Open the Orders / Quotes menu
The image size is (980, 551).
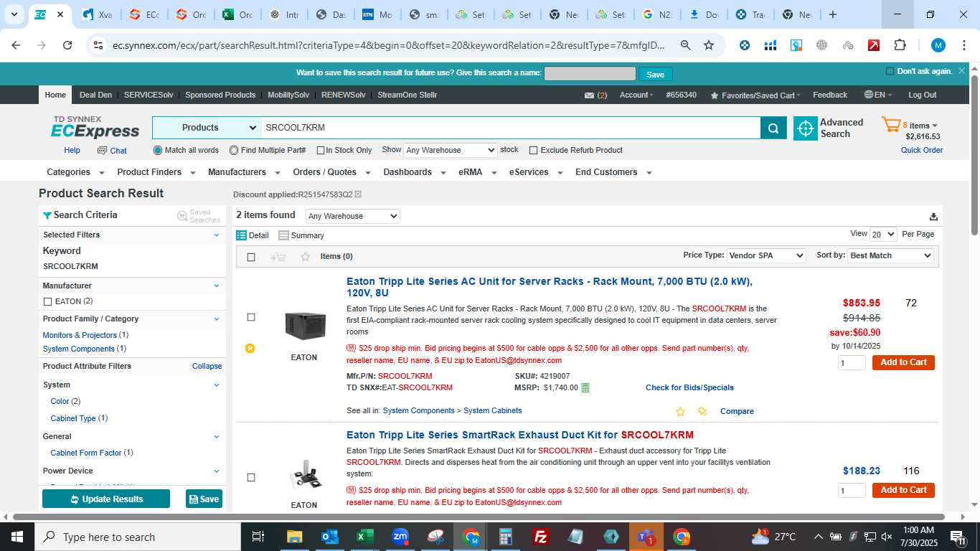[331, 172]
